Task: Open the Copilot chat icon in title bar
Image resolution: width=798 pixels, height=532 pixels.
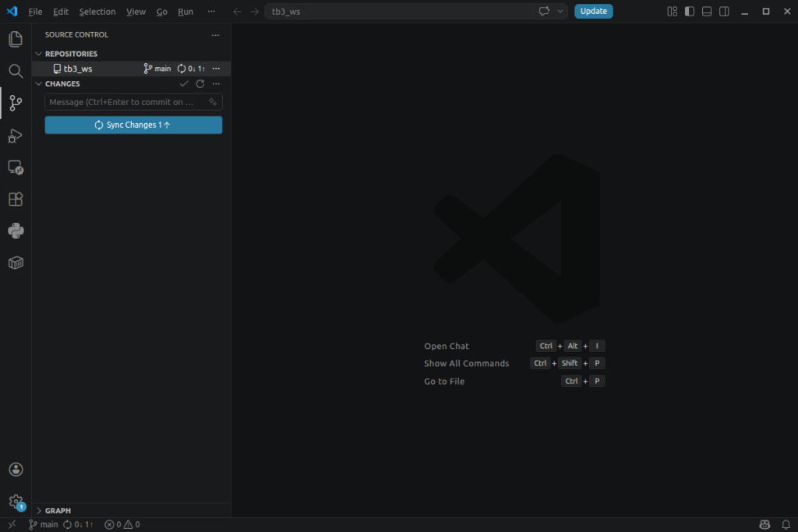Action: tap(544, 11)
